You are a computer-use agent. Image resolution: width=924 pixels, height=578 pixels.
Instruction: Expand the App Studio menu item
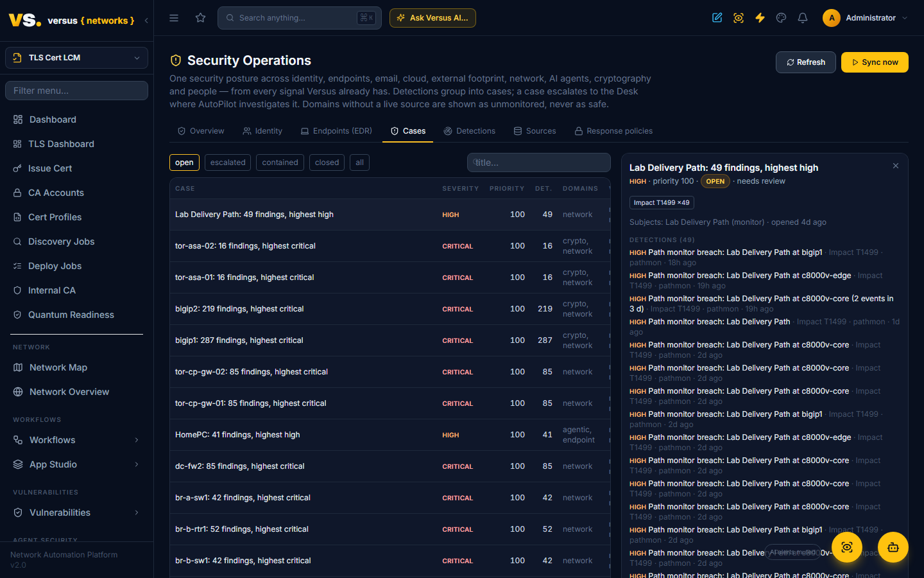77,464
